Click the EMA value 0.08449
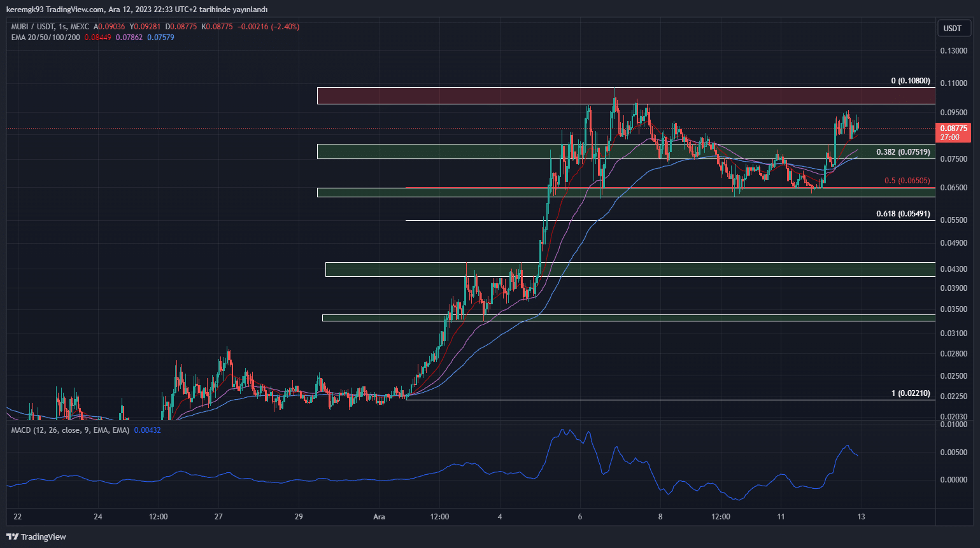This screenshot has width=980, height=548. pyautogui.click(x=97, y=38)
